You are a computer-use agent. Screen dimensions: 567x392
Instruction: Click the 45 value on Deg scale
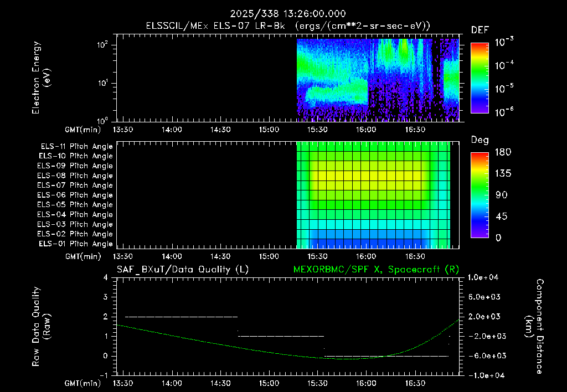(x=502, y=216)
